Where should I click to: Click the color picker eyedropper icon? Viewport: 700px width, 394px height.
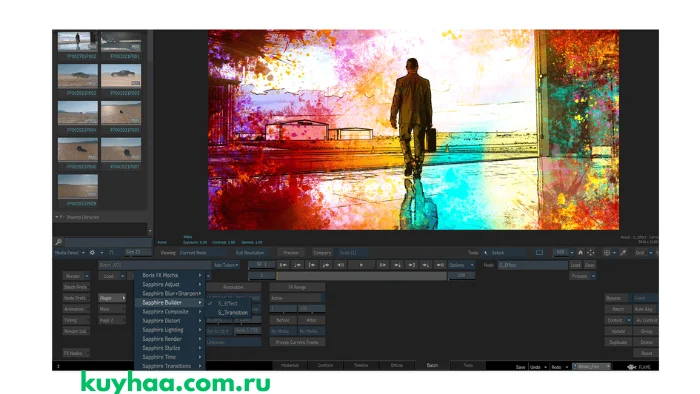(x=623, y=253)
